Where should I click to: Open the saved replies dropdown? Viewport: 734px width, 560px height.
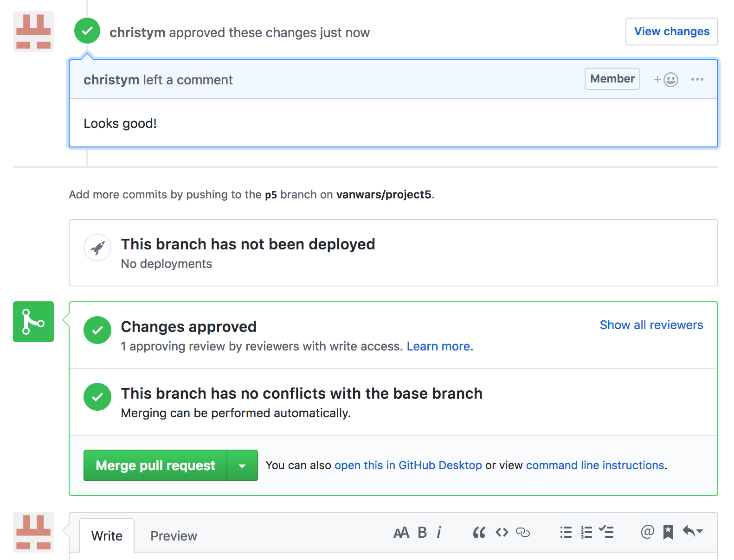tap(692, 532)
